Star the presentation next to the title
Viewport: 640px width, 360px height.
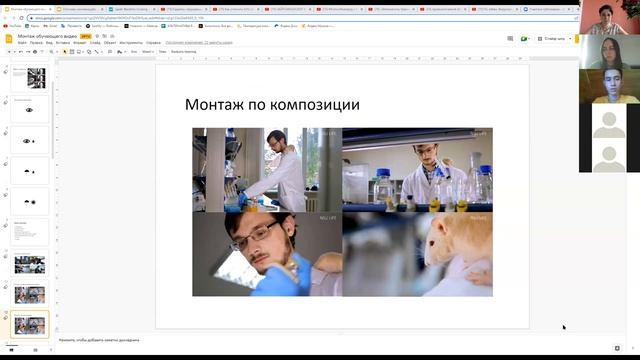[97, 36]
